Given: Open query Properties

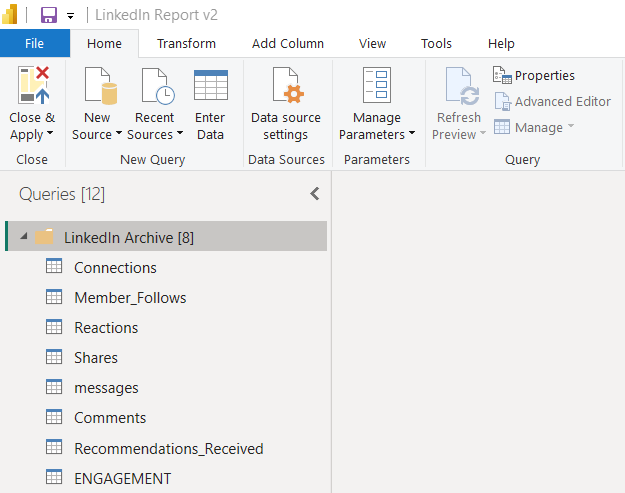Looking at the screenshot, I should point(534,75).
